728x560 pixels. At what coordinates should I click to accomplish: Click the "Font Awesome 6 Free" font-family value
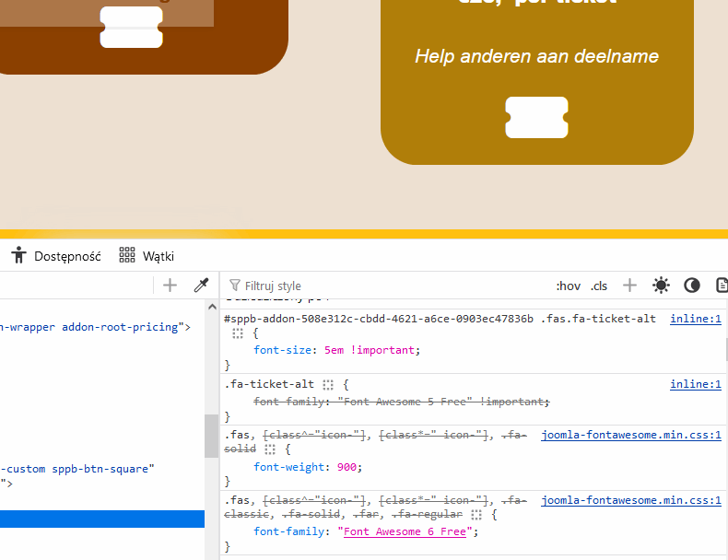point(405,531)
